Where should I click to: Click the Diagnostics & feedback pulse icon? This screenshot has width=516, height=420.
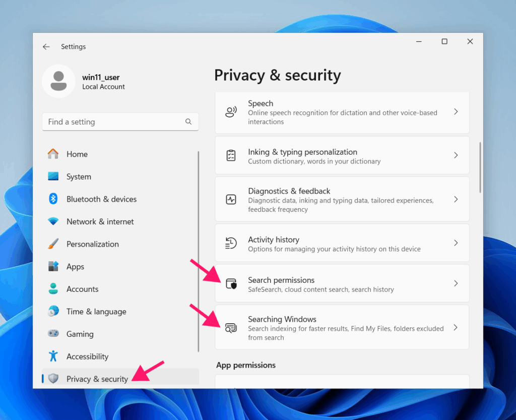pyautogui.click(x=231, y=200)
